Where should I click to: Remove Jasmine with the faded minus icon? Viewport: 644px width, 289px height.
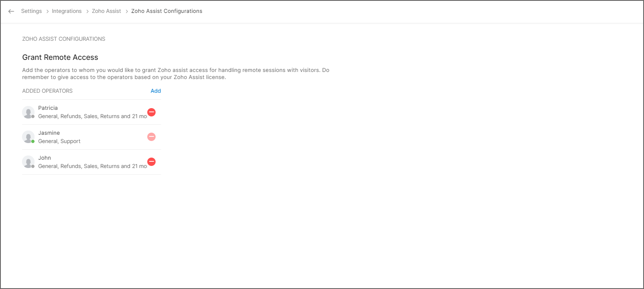pyautogui.click(x=151, y=137)
